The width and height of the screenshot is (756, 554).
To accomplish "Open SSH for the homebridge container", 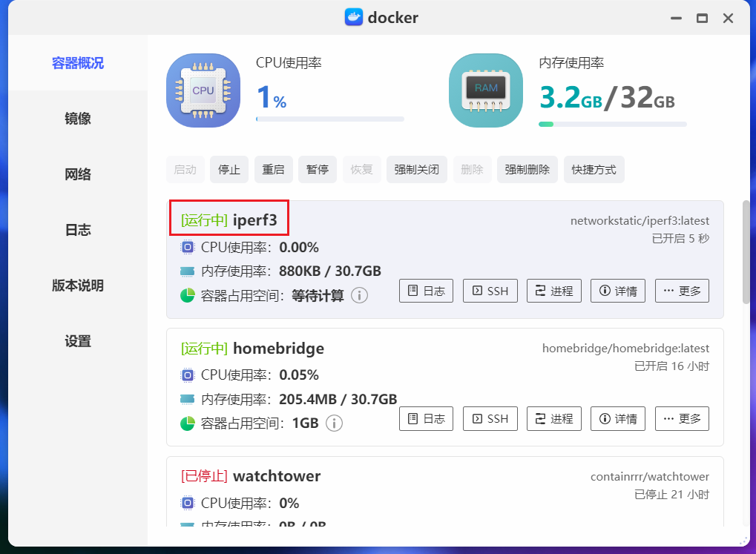I will click(x=490, y=418).
